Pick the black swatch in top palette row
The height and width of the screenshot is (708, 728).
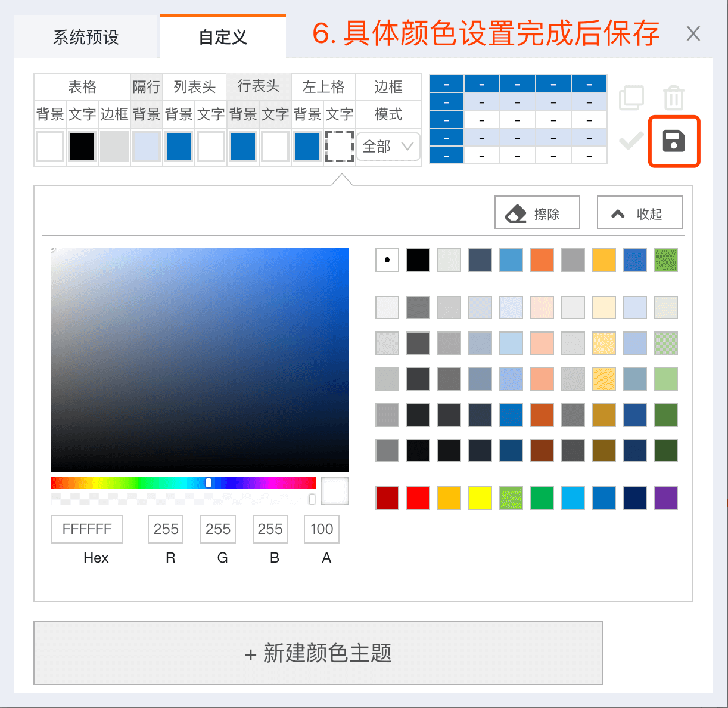[x=418, y=260]
